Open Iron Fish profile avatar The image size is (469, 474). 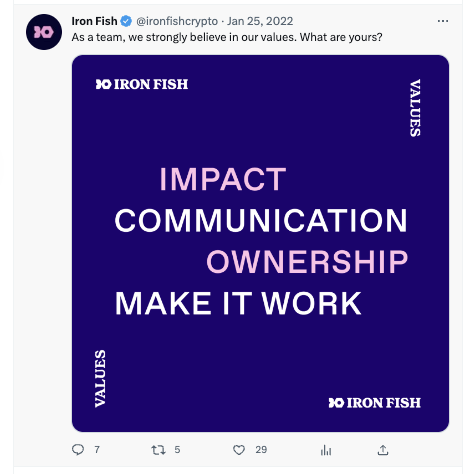pyautogui.click(x=44, y=32)
